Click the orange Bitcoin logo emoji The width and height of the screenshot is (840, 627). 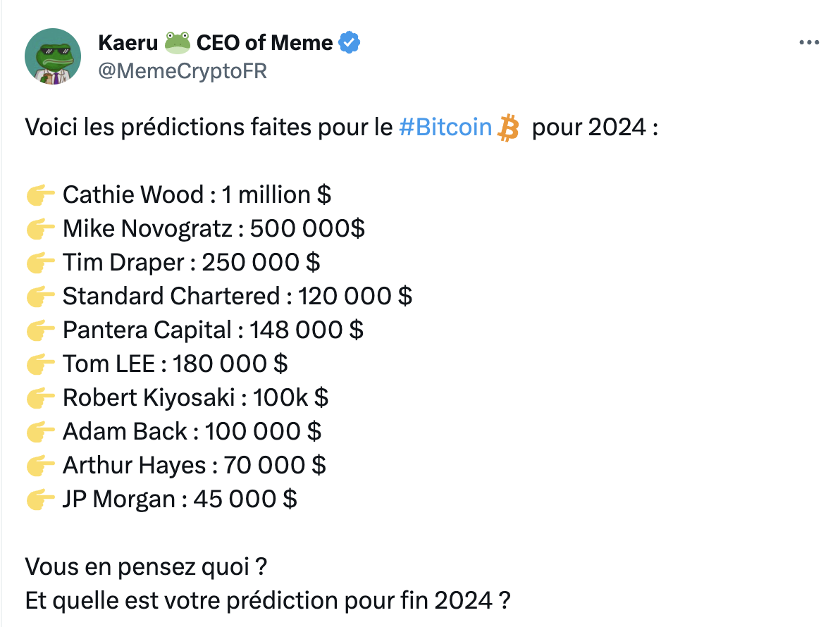point(508,128)
